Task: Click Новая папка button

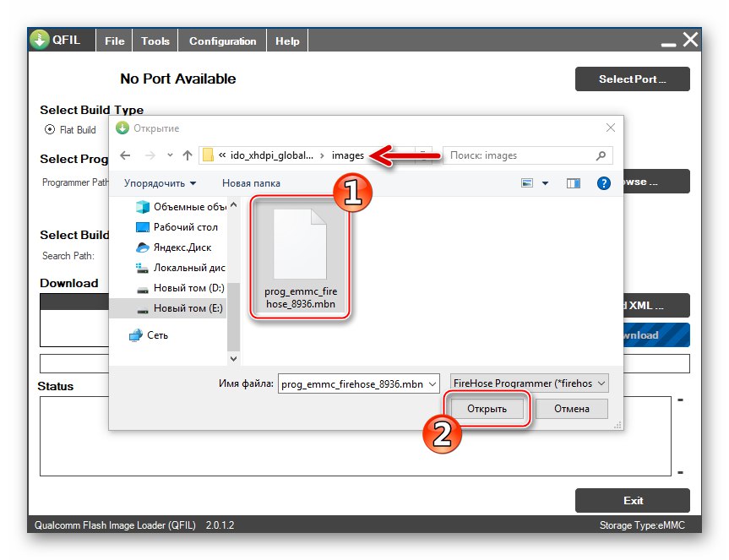Action: tap(251, 183)
